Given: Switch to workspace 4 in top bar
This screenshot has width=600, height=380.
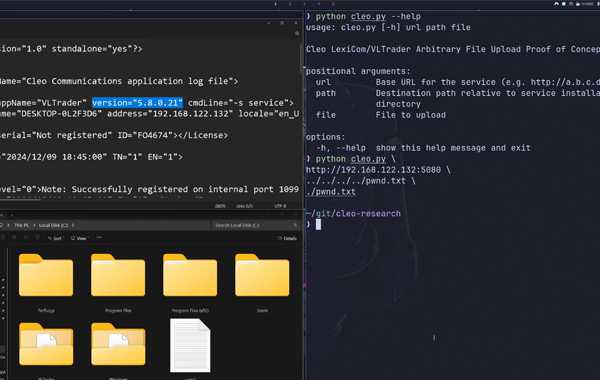Looking at the screenshot, I should [318, 4].
